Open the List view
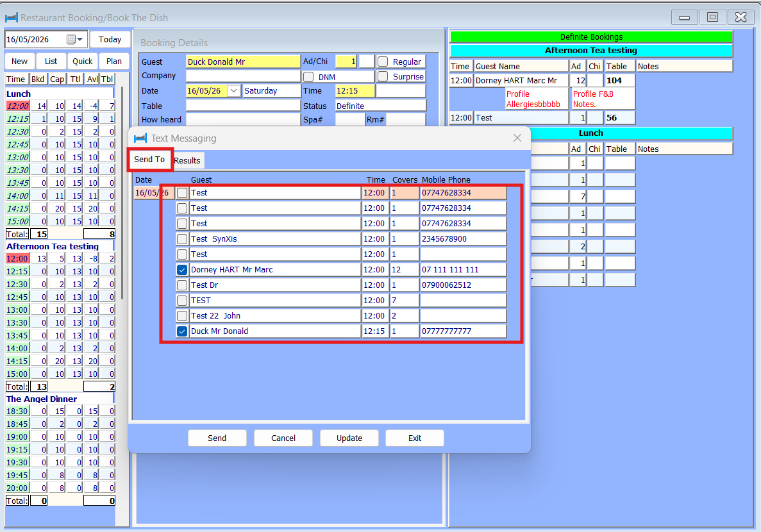 click(51, 61)
